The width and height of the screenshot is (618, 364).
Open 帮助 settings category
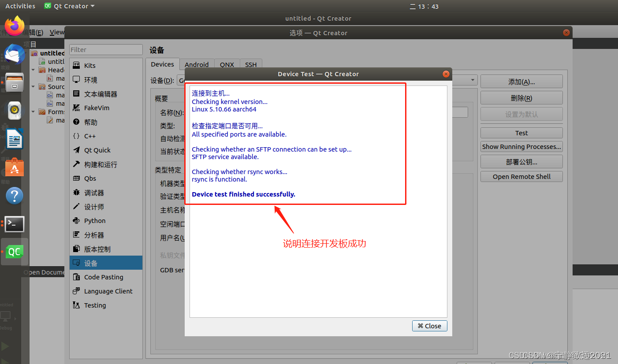point(106,122)
